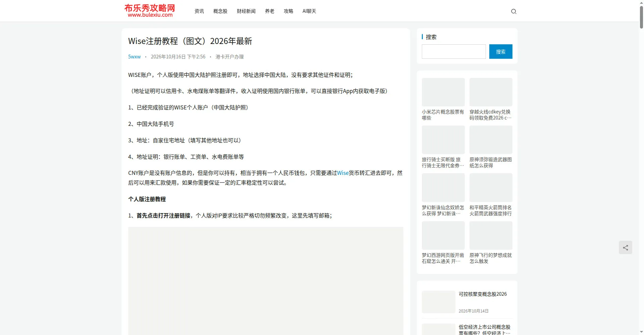Click line 4、地址证明：银行账单、工资单
Screen dimensions: 644x335
click(x=186, y=157)
